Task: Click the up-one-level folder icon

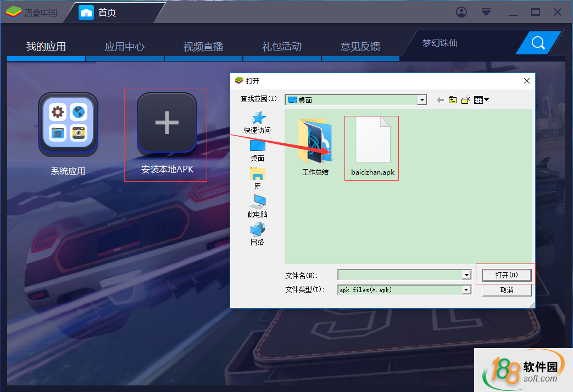Action: [x=453, y=100]
